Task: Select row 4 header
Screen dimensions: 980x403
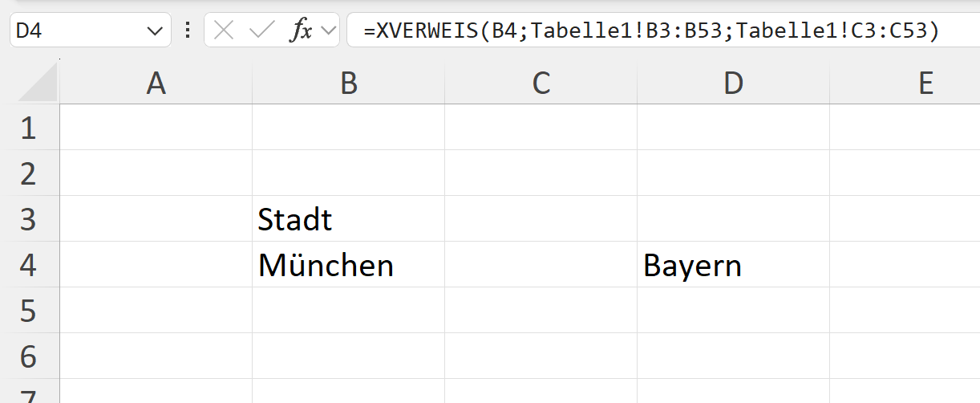Action: coord(30,264)
